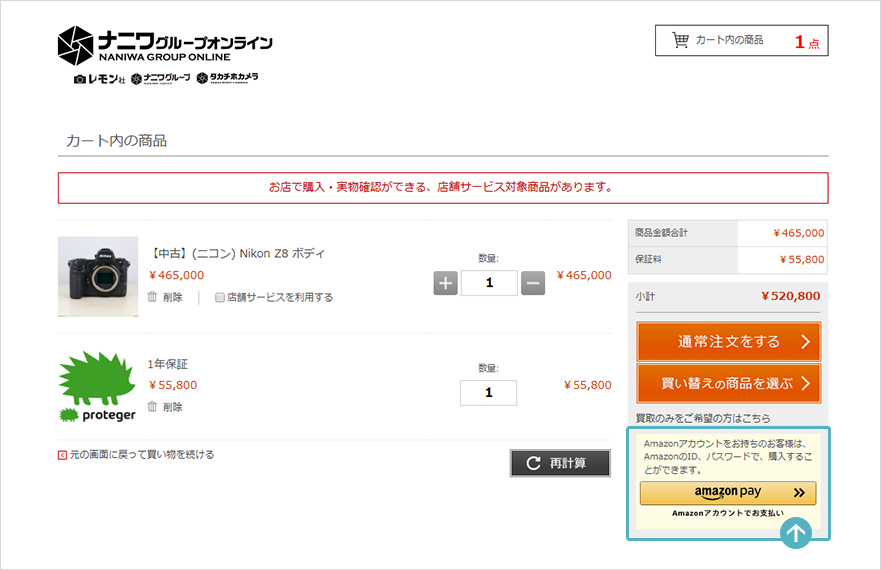Open the 買取のみをご希望の方はこちら link
The width and height of the screenshot is (881, 570).
[703, 418]
